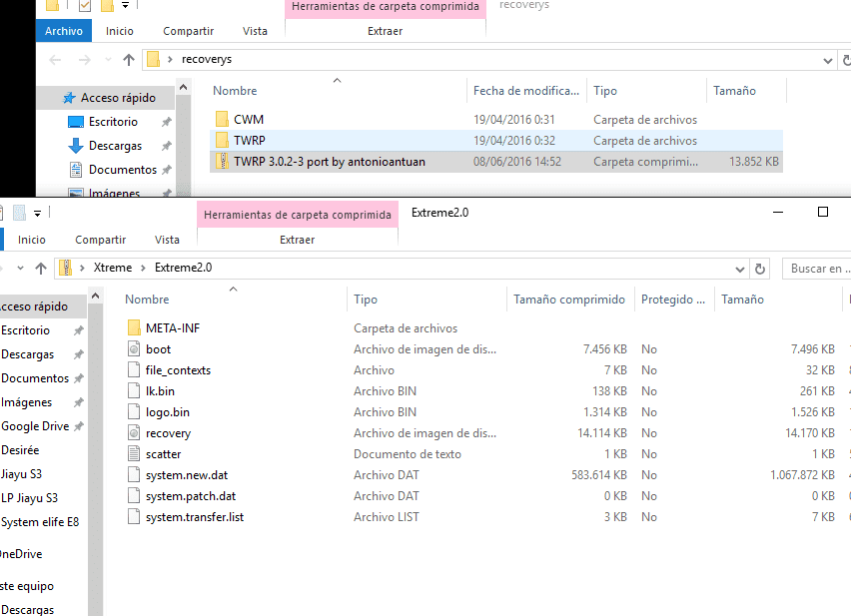Image resolution: width=851 pixels, height=616 pixels.
Task: Click the forward arrow in recoverys window
Action: click(85, 60)
